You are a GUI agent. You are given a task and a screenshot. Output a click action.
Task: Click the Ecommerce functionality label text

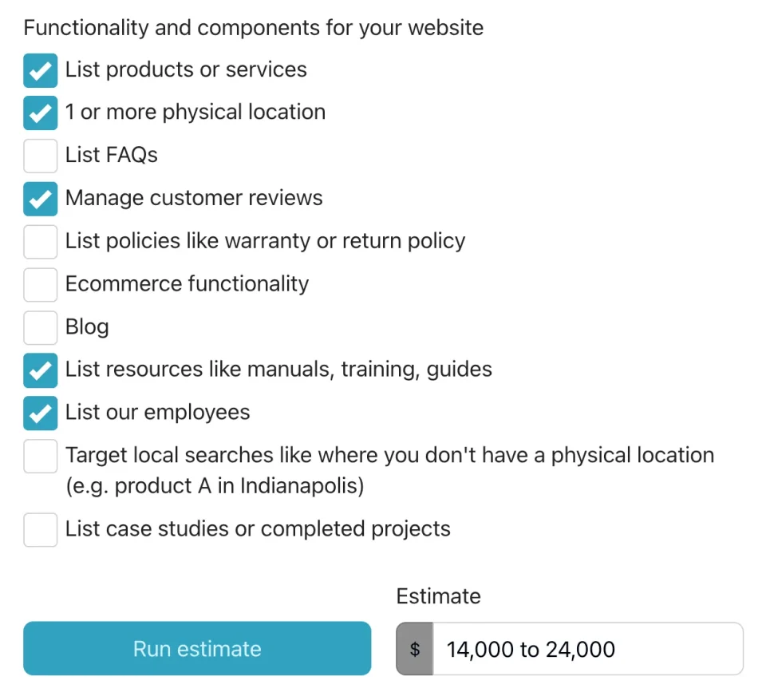tap(187, 284)
